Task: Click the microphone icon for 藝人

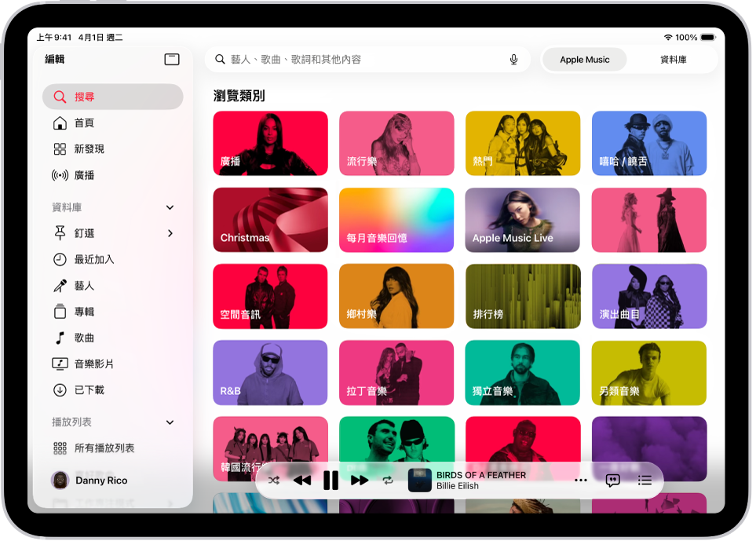Action: click(60, 286)
